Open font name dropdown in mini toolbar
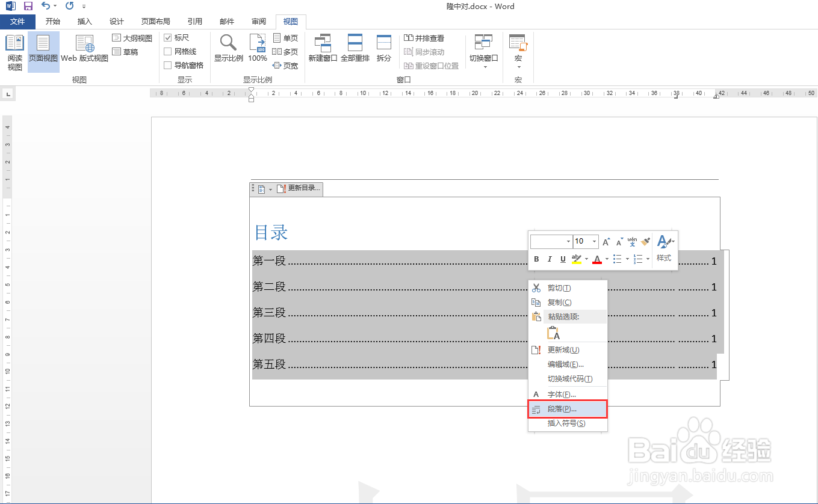 click(x=568, y=242)
